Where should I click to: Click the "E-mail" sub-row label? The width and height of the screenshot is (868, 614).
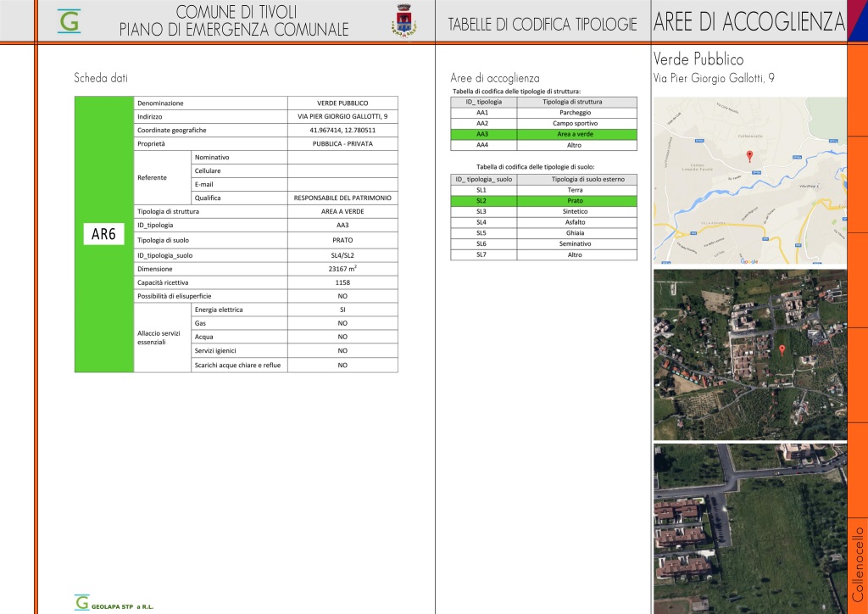tap(204, 184)
